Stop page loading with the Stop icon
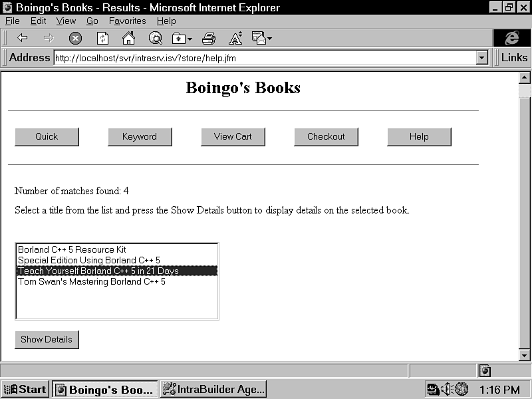The width and height of the screenshot is (532, 399). click(75, 39)
